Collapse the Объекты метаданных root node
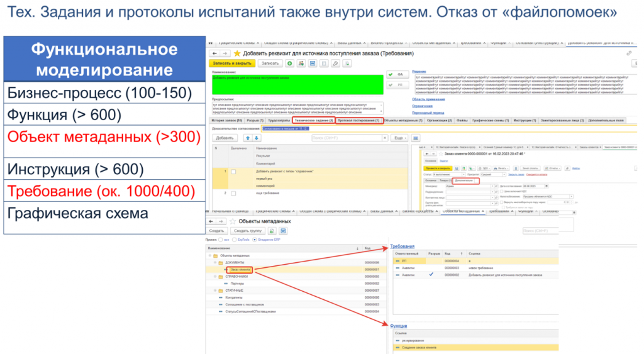The height and width of the screenshot is (354, 644). (x=210, y=255)
